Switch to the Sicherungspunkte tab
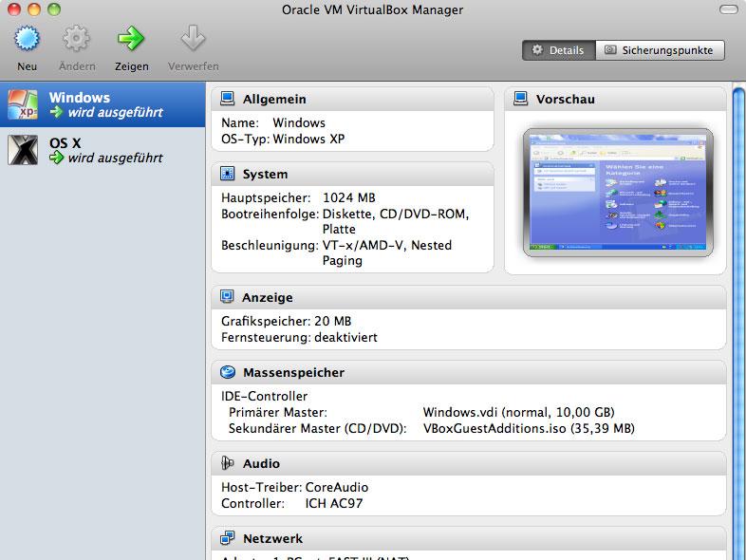 point(660,50)
